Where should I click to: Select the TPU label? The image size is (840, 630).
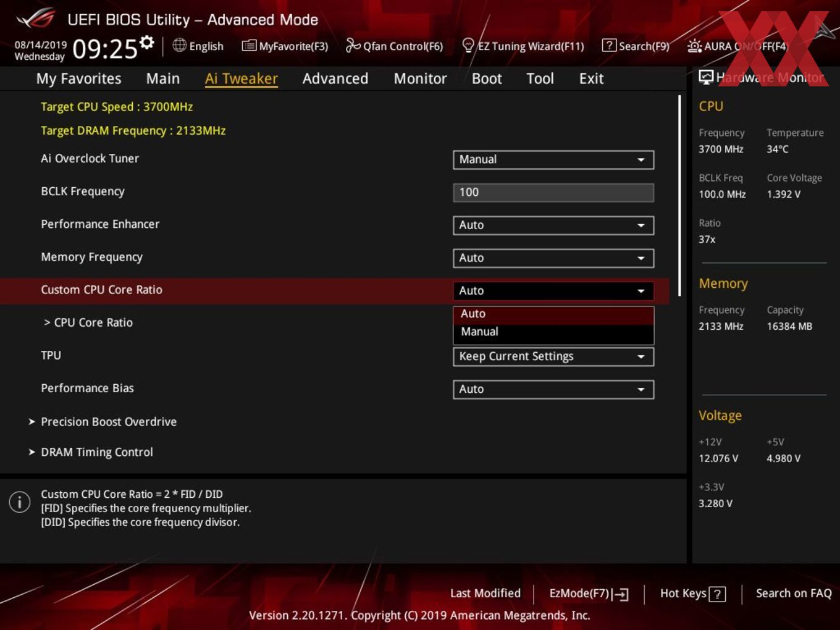tap(51, 355)
